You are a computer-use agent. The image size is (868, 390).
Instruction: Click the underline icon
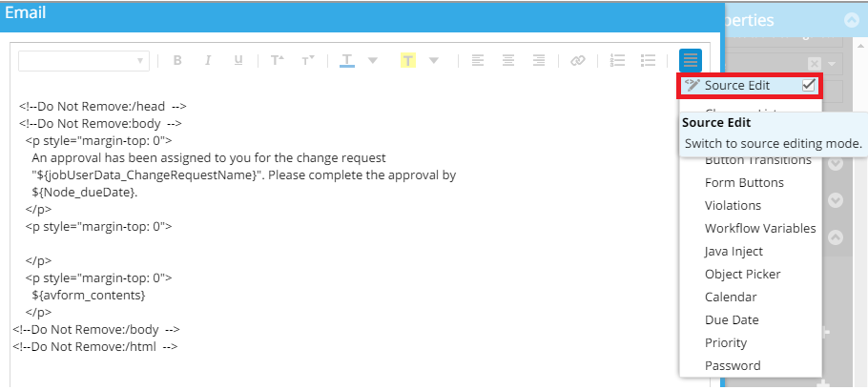238,60
